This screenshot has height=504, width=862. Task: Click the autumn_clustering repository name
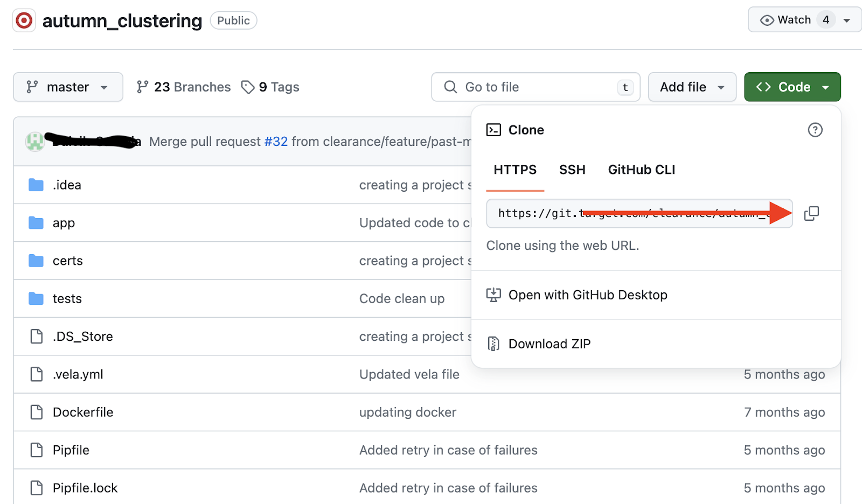coord(122,21)
